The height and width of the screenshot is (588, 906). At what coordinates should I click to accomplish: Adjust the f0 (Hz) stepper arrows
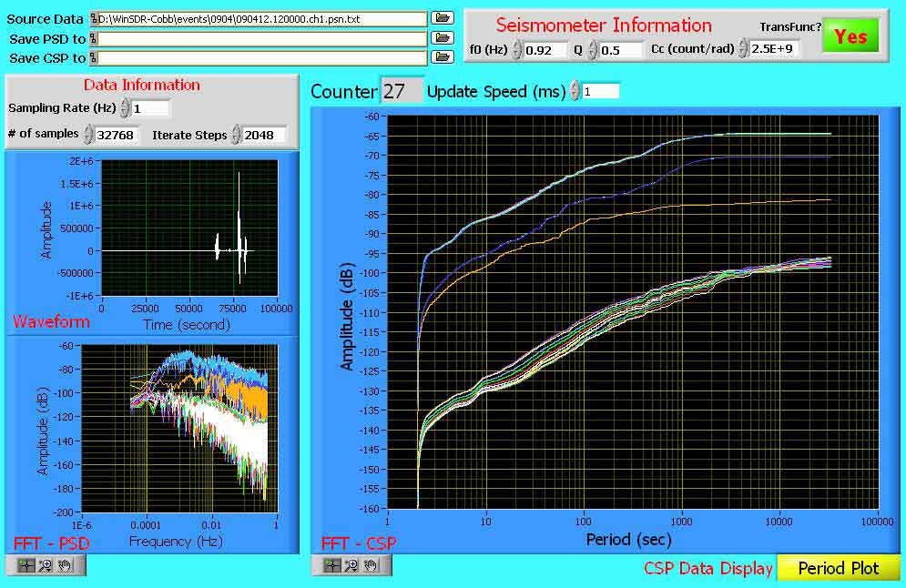tap(516, 50)
